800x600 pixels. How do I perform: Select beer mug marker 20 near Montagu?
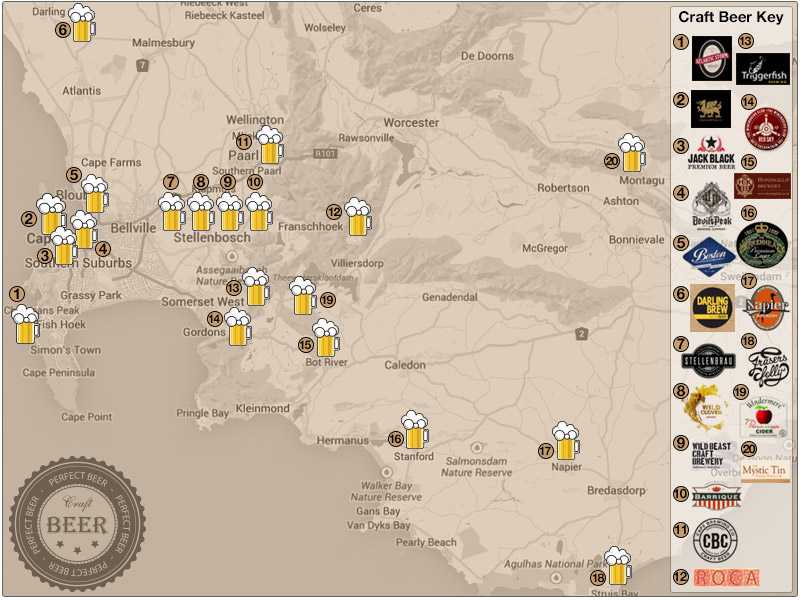click(633, 155)
